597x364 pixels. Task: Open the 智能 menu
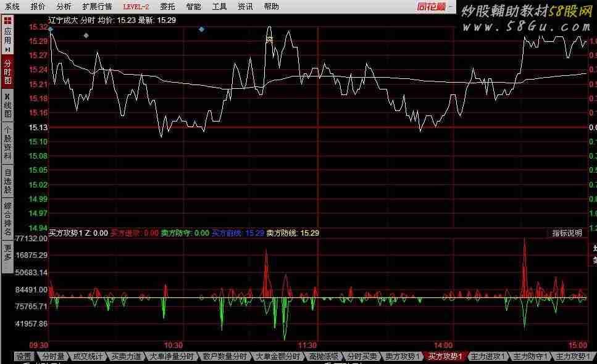[x=193, y=6]
